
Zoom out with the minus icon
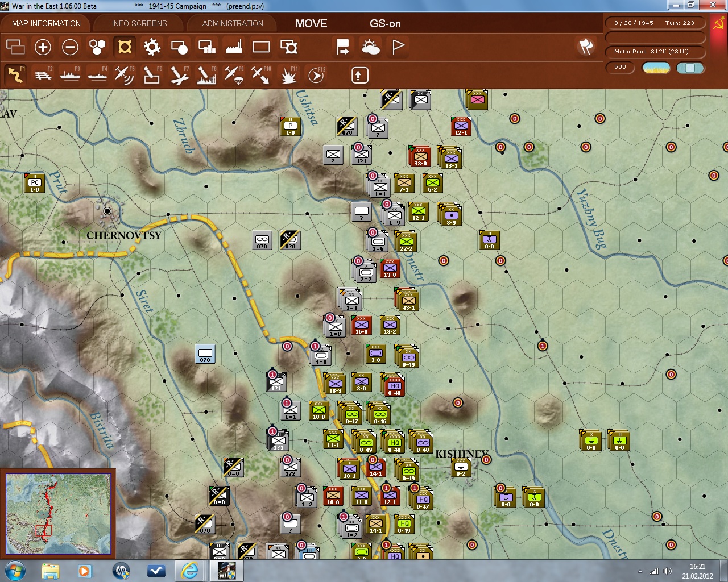70,47
